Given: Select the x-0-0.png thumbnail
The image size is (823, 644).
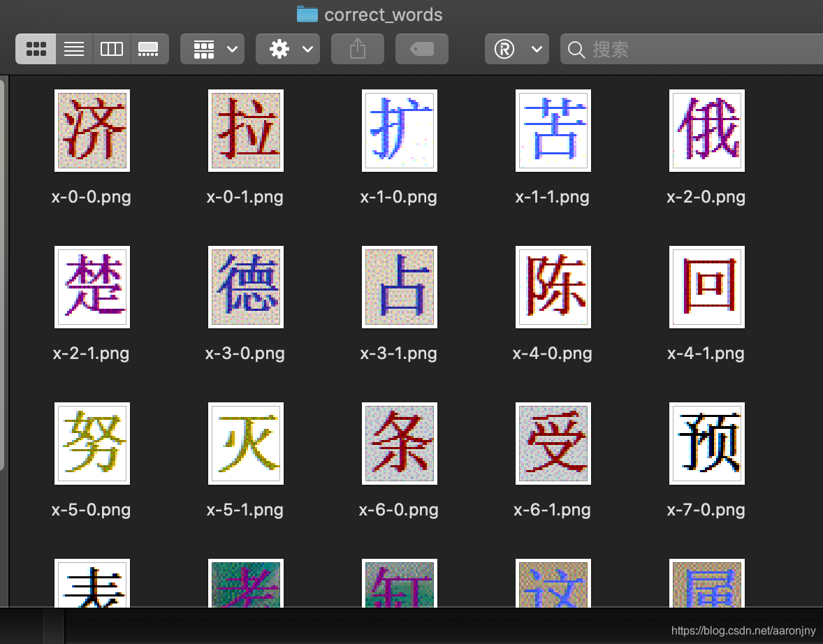Looking at the screenshot, I should (x=92, y=131).
